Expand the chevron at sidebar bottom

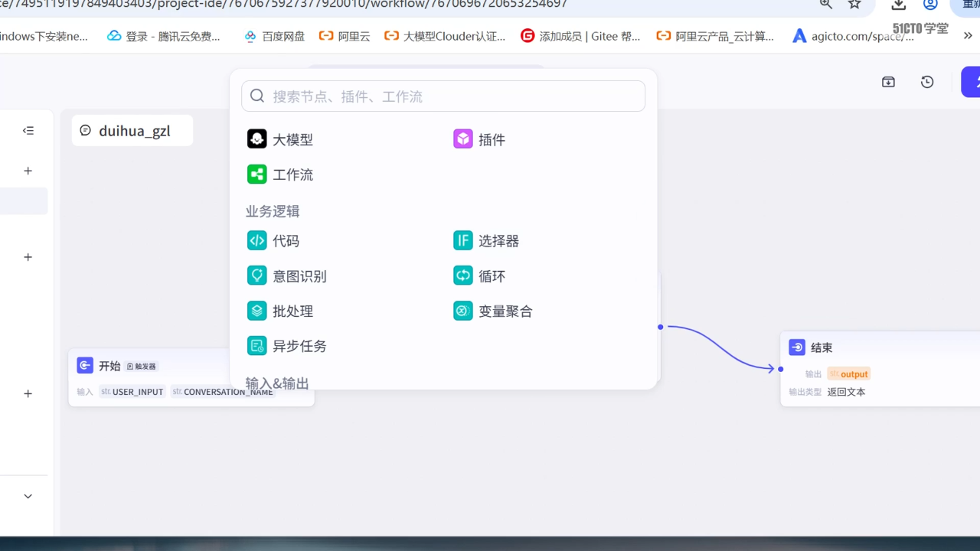pyautogui.click(x=28, y=496)
